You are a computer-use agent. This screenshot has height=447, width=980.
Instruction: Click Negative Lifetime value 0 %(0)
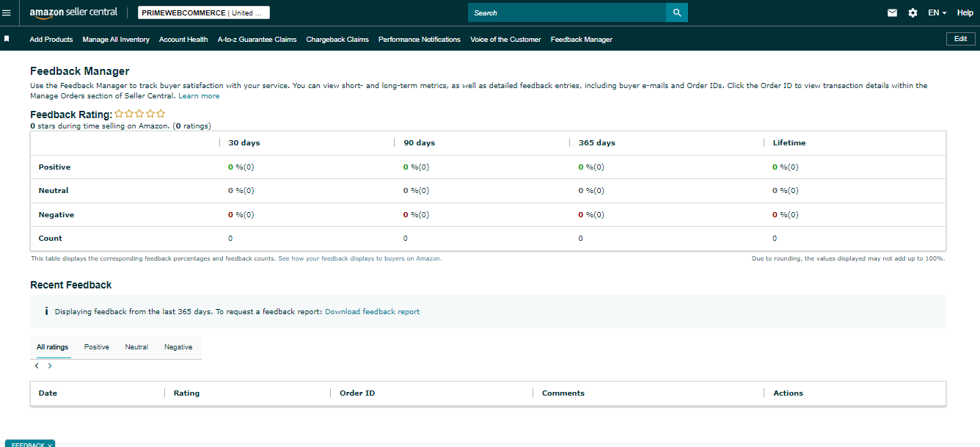pos(786,215)
